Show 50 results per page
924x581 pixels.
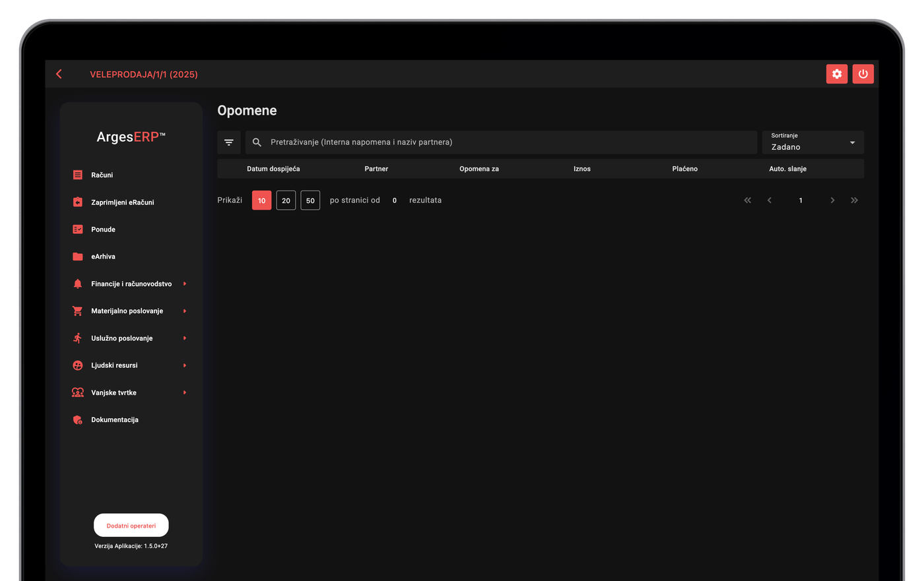[310, 200]
